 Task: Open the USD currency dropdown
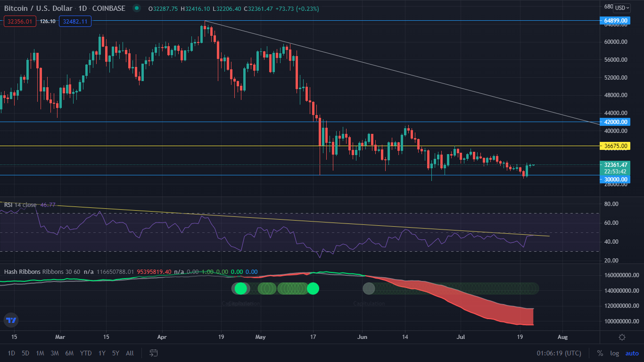(622, 8)
